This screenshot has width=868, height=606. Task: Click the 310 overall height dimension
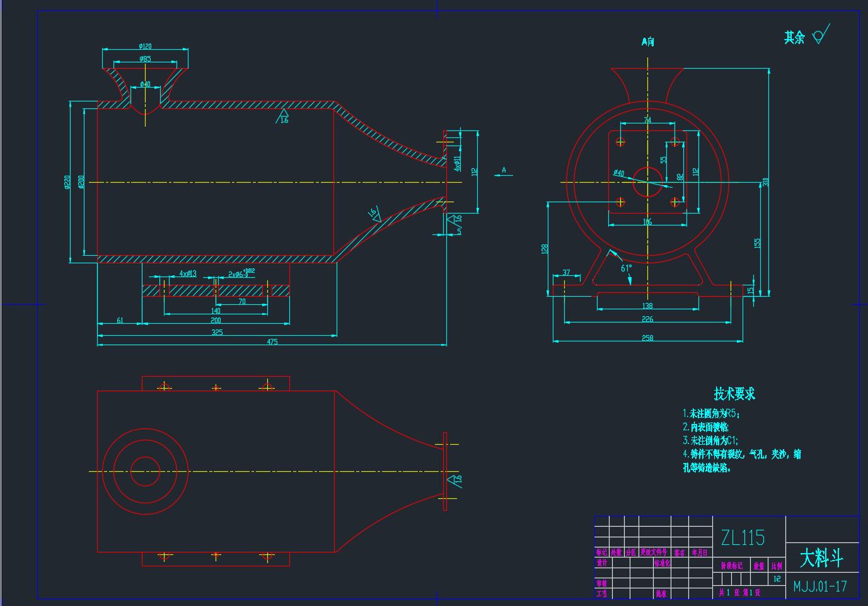tap(766, 181)
